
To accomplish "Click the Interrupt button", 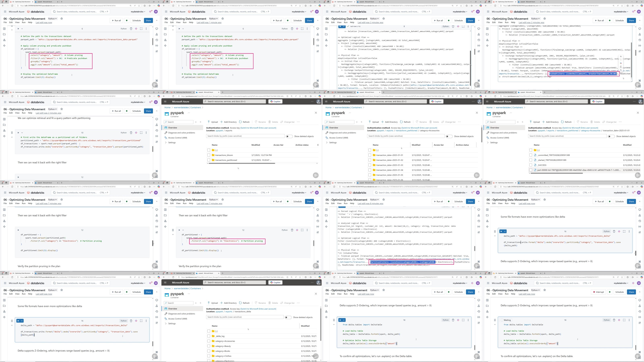I will [599, 292].
